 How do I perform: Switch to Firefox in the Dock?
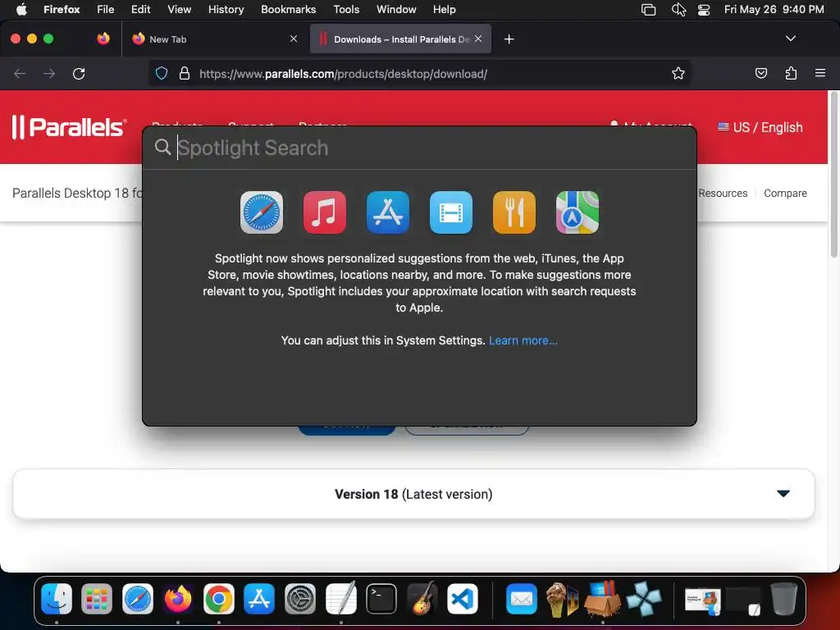(x=178, y=599)
